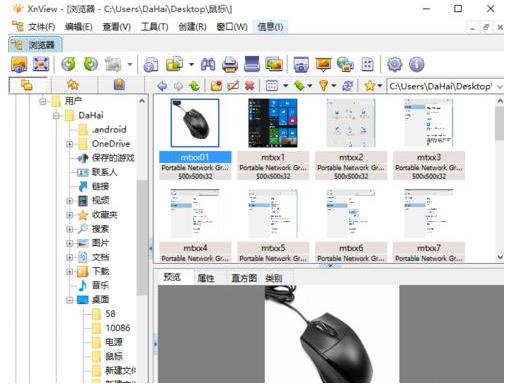Open search with binoculars icon
This screenshot has width=508, height=384.
tap(208, 64)
